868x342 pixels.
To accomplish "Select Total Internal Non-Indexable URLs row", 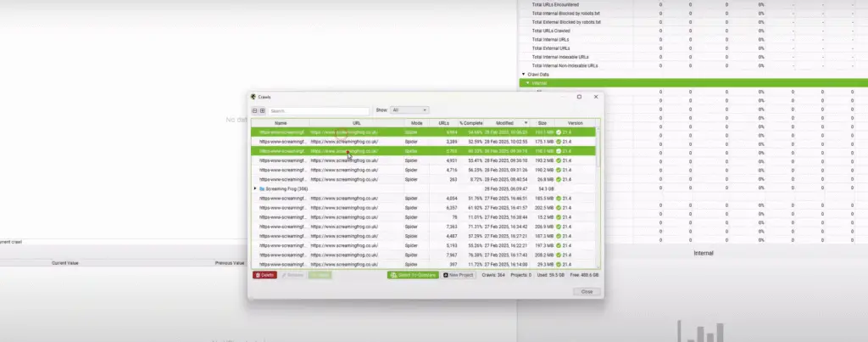I will pos(694,66).
